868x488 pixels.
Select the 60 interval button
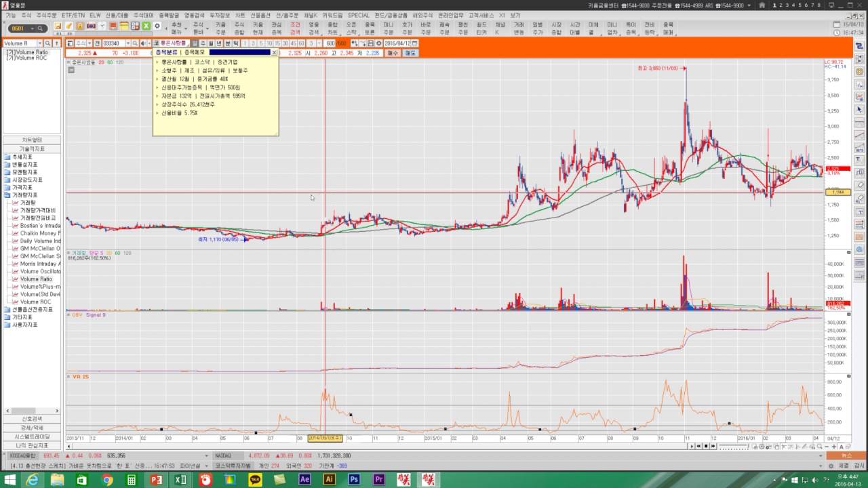pos(301,43)
